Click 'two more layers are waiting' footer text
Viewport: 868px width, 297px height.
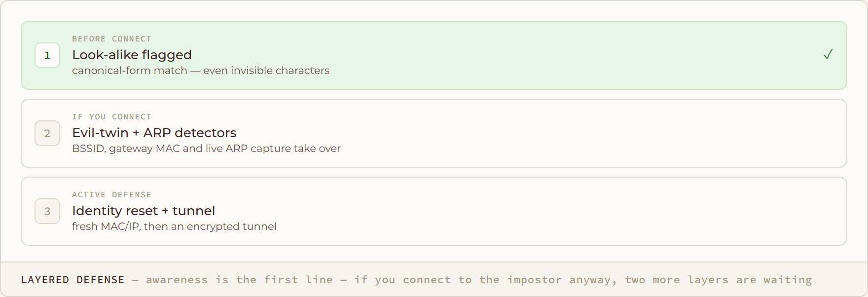tap(719, 280)
